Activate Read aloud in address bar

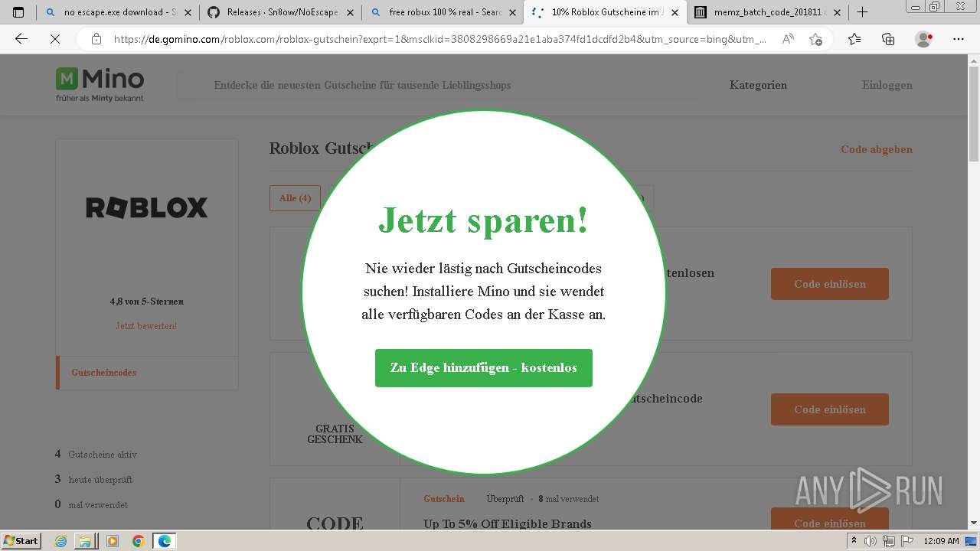(788, 39)
